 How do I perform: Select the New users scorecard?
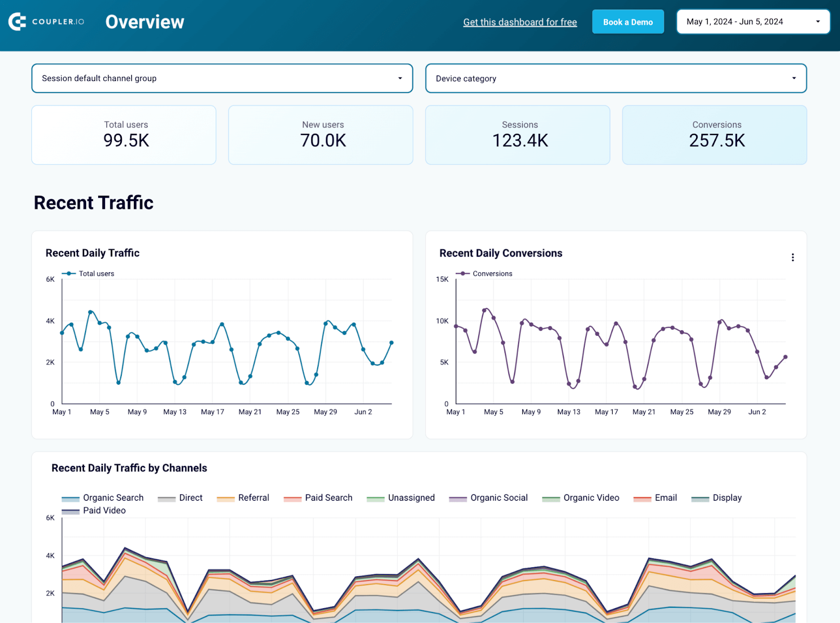tap(321, 135)
